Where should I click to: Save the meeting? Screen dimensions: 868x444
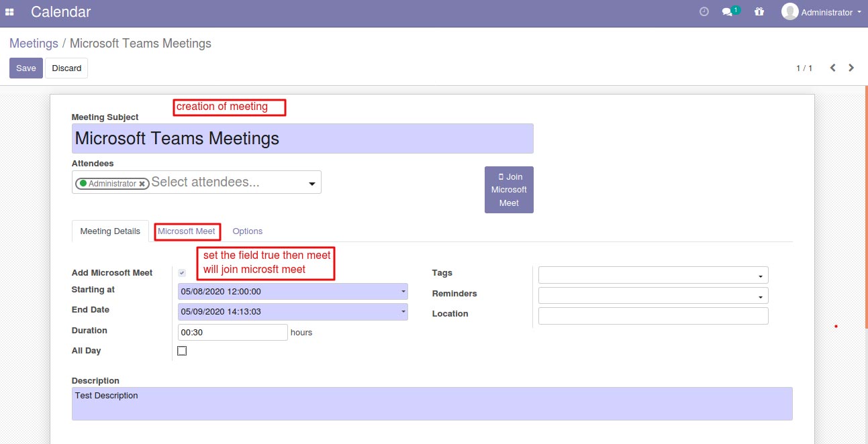point(26,68)
